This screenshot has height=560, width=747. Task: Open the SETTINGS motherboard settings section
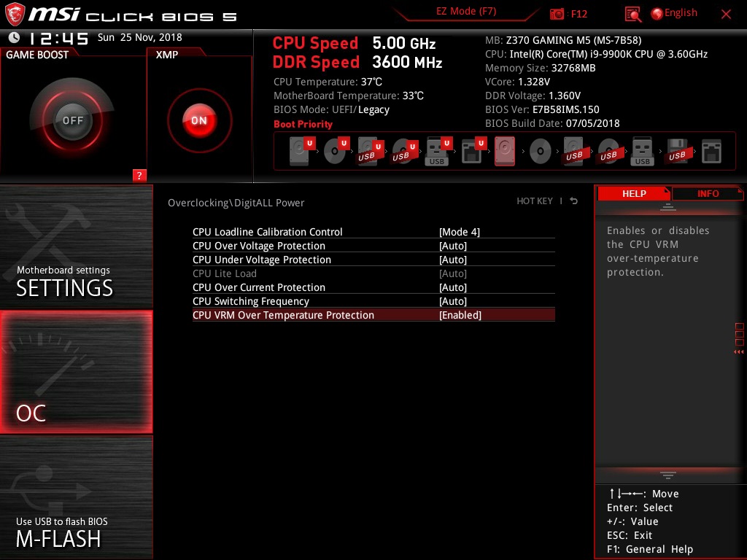click(76, 246)
